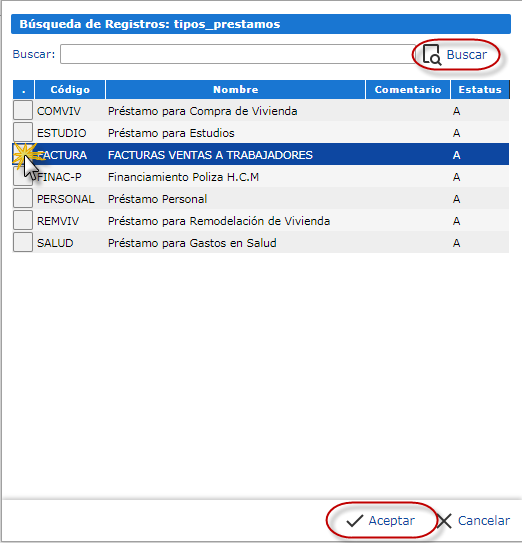Screen dimensions: 522x543
Task: Select the Financiamiento Poliza H.C.M row
Action: tap(260, 176)
